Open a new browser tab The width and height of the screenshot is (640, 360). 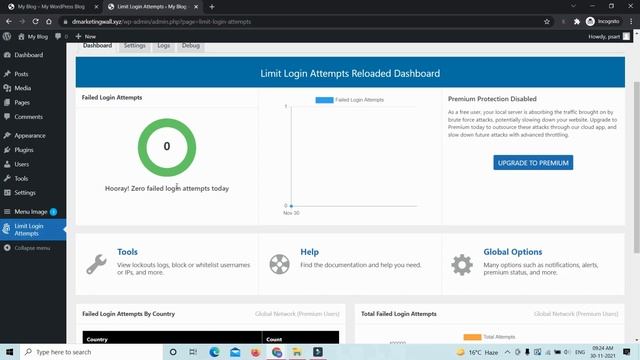[x=211, y=7]
